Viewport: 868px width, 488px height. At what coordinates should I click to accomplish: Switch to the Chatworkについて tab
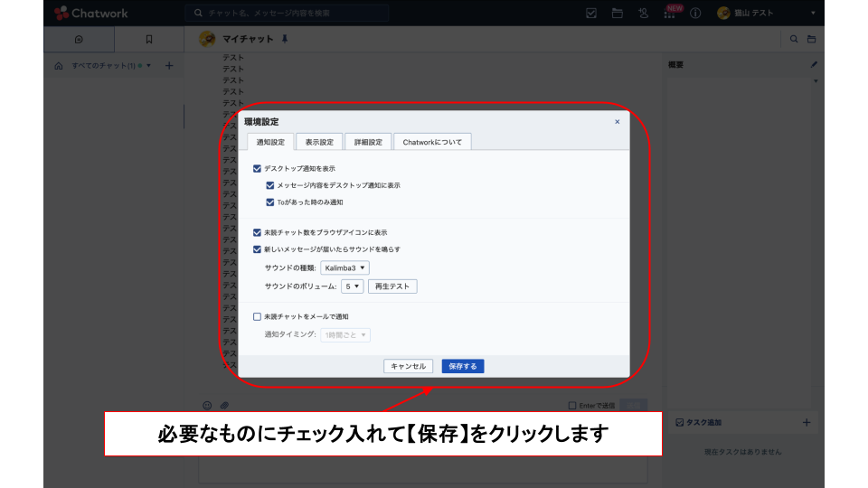point(432,142)
